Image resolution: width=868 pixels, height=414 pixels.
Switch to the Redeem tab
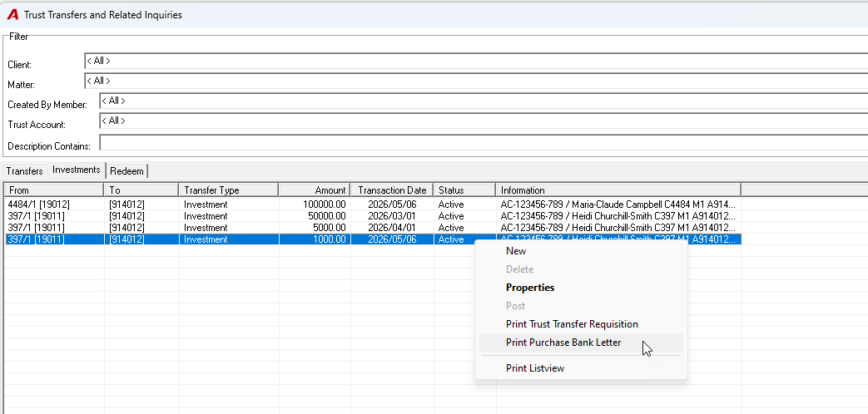point(126,171)
